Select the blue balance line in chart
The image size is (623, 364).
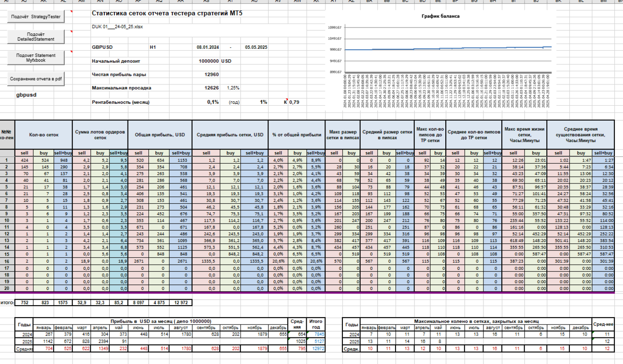[447, 49]
